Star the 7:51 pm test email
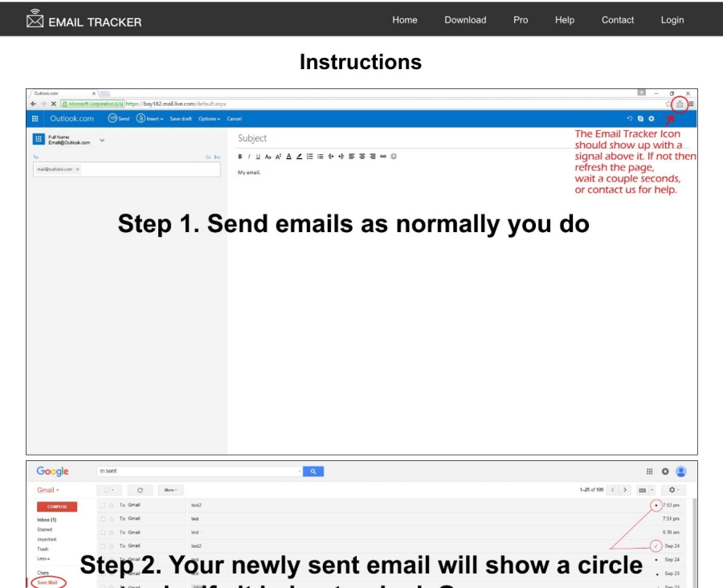The image size is (723, 588). [111, 519]
